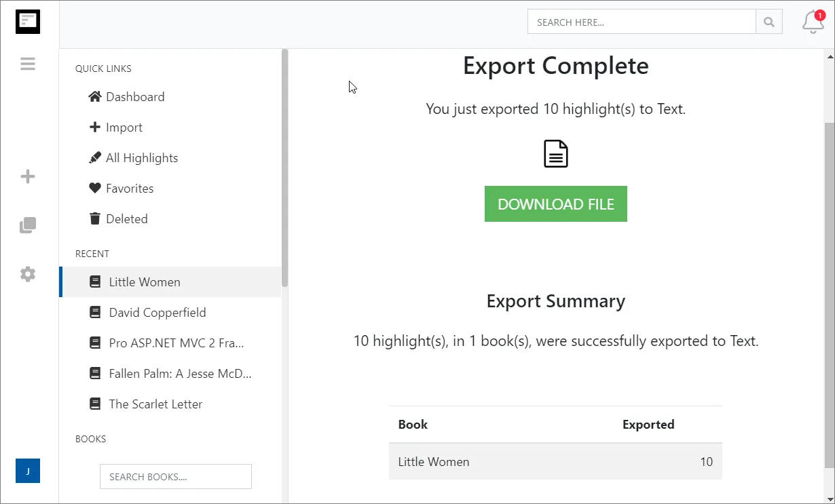Go to Dashboard

135,97
